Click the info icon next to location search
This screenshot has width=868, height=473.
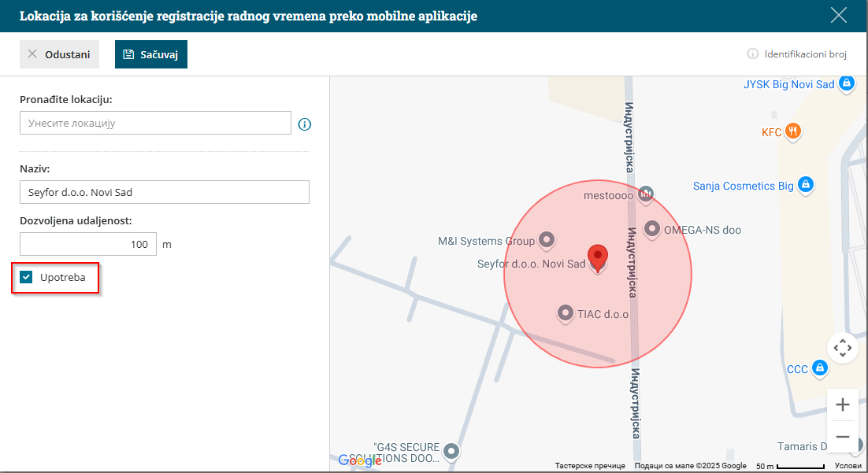[x=305, y=124]
